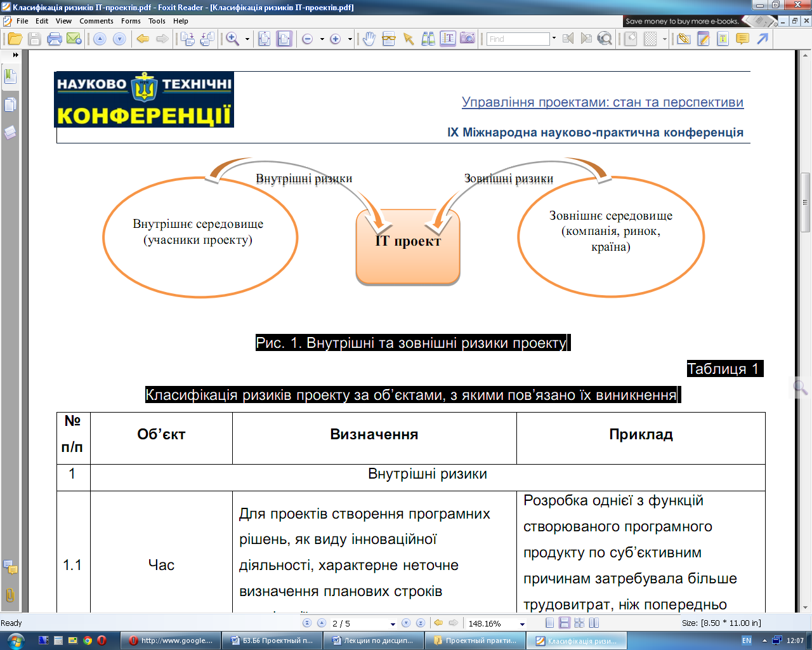Switch to Лекции по дисцип taskbar window
Screen dimensions: 812x650
[x=374, y=640]
